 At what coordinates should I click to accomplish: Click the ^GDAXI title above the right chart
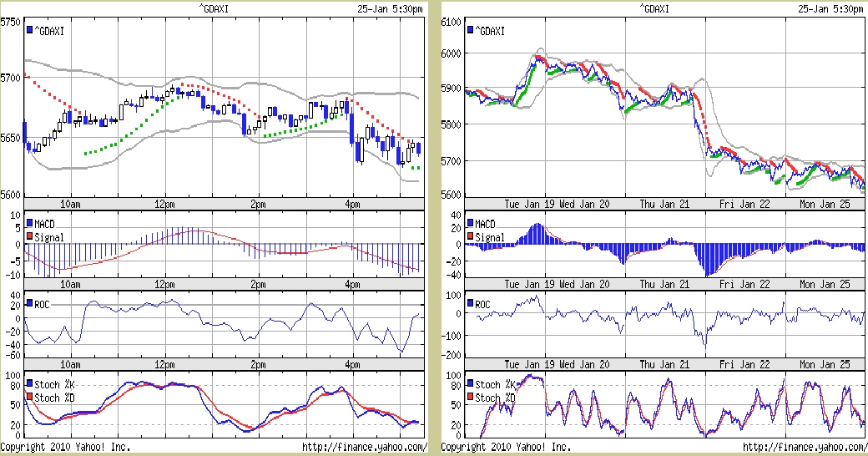tap(654, 8)
